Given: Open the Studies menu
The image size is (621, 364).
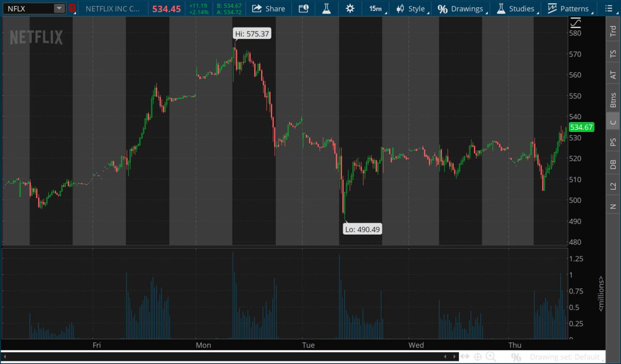Looking at the screenshot, I should click(x=516, y=8).
